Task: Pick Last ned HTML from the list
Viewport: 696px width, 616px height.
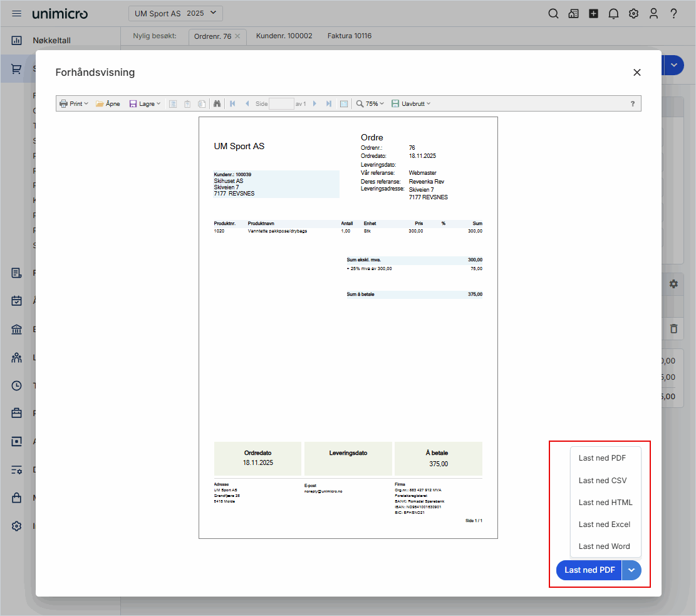Action: [x=605, y=503]
